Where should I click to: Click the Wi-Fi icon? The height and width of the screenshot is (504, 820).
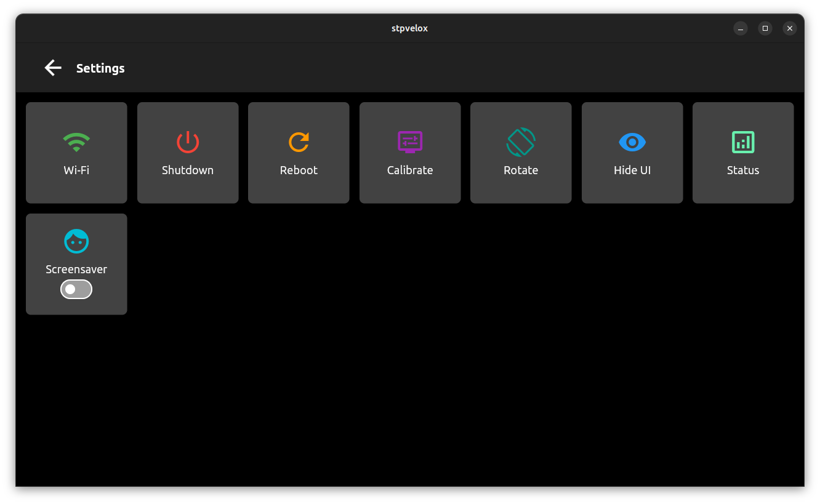tap(76, 142)
